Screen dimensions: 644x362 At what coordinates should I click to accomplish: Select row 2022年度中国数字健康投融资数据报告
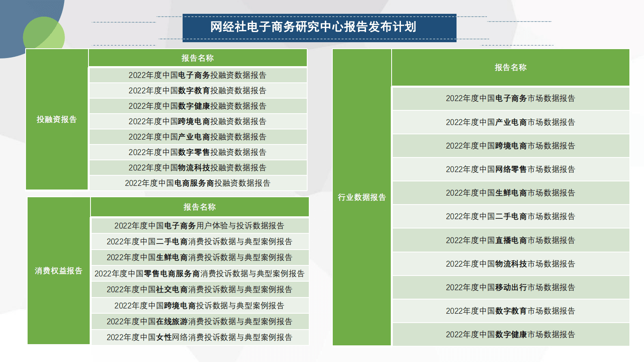198,106
